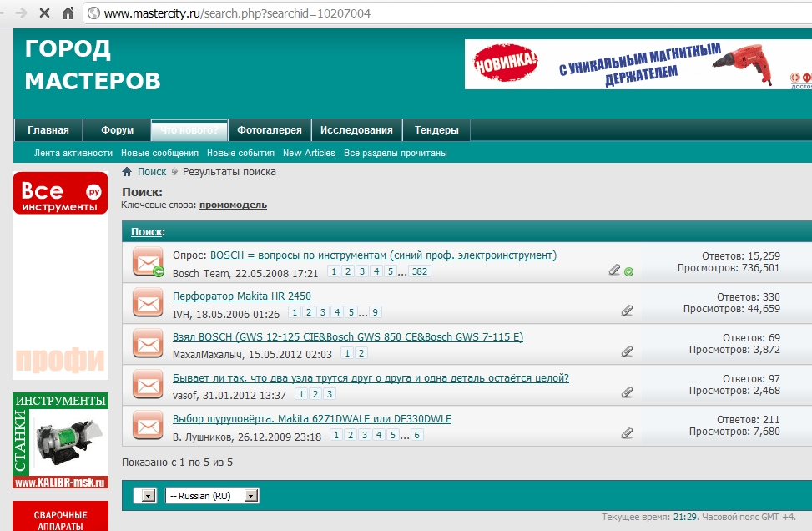Go to page 6 of Выбор шуруповёрта thread
812x531 pixels.
coord(417,435)
